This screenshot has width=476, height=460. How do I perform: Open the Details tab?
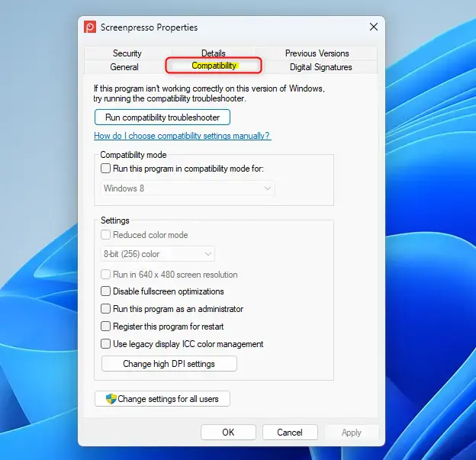coord(214,53)
